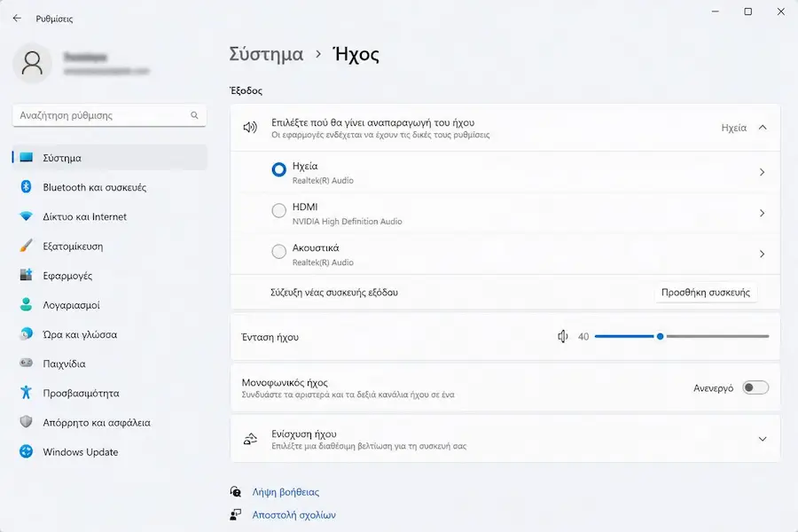The image size is (798, 532).
Task: Click the Windows Update icon
Action: [26, 451]
